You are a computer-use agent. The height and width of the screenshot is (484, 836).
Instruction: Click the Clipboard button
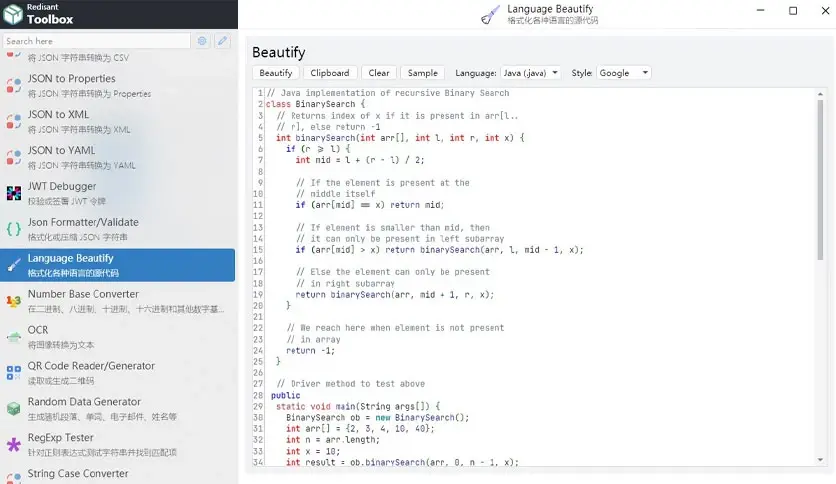(330, 73)
